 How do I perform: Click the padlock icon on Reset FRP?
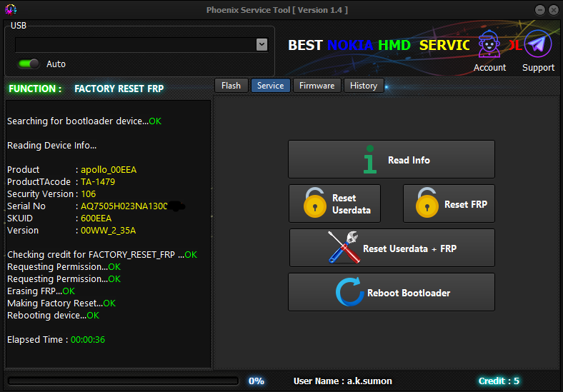tap(427, 203)
